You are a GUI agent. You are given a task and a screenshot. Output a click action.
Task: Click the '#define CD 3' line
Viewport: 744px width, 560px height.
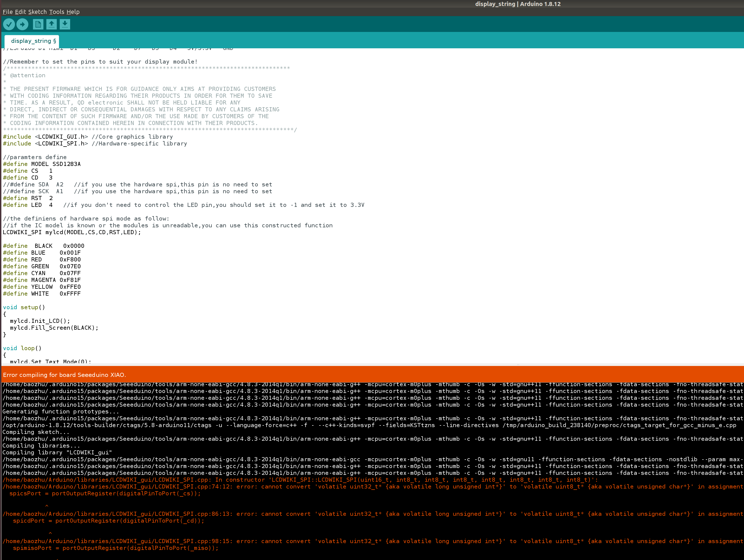point(28,177)
